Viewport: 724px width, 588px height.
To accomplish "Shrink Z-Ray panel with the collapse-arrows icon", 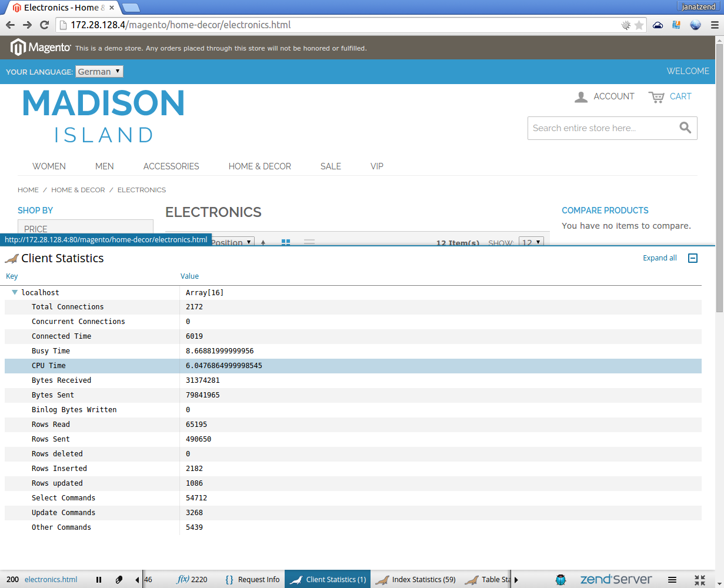I will click(699, 580).
